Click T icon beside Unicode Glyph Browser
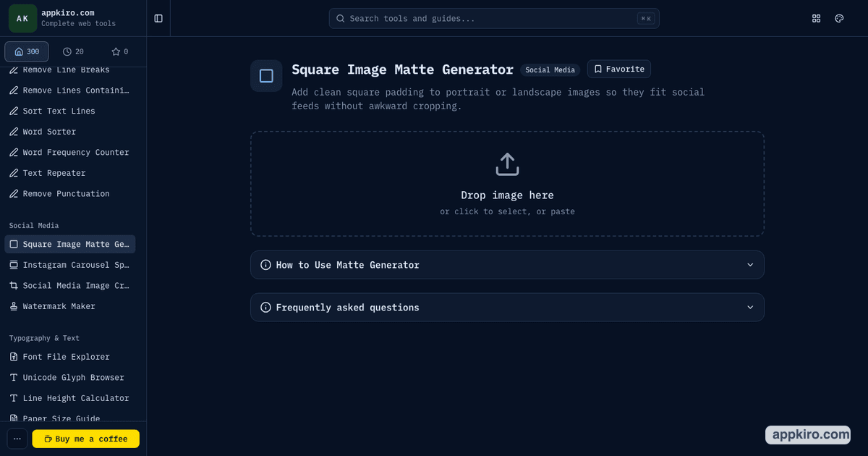 14,377
